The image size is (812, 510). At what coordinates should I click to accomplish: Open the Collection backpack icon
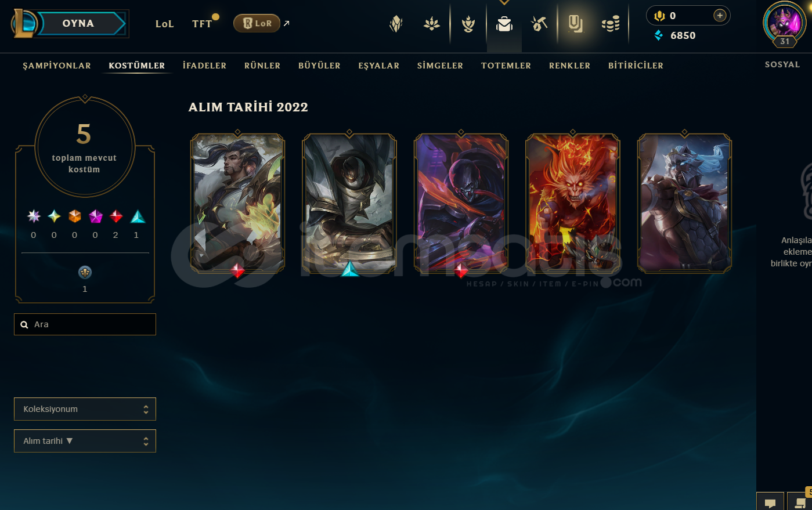coord(504,24)
